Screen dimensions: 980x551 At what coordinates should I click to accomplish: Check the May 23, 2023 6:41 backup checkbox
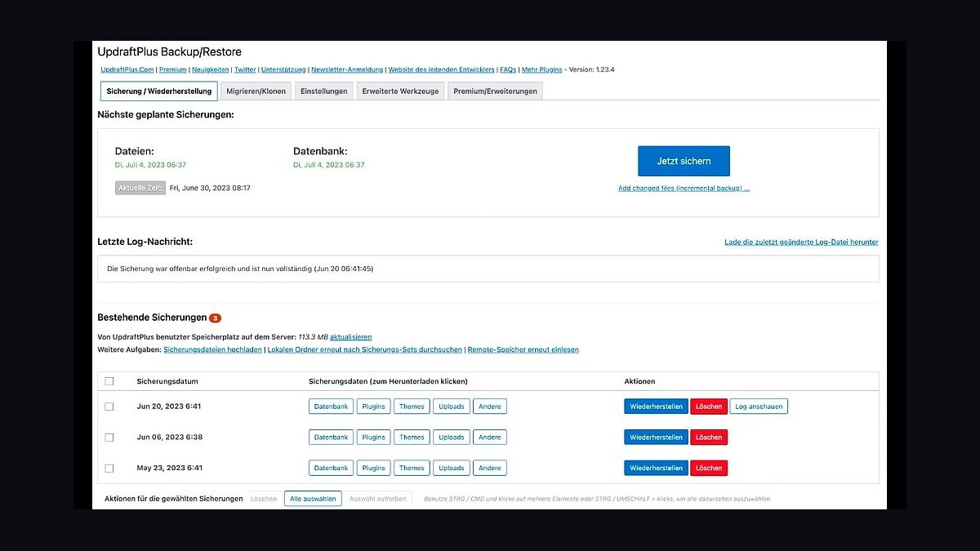click(x=109, y=469)
